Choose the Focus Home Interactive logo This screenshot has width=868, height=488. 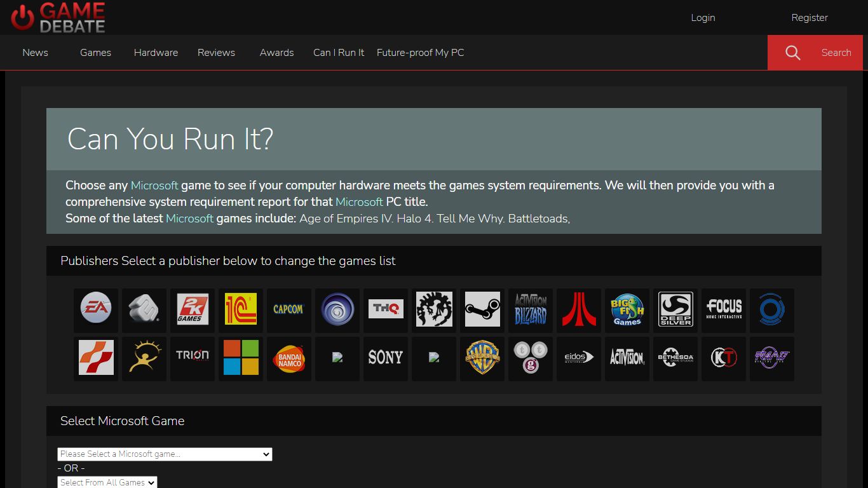pyautogui.click(x=724, y=309)
